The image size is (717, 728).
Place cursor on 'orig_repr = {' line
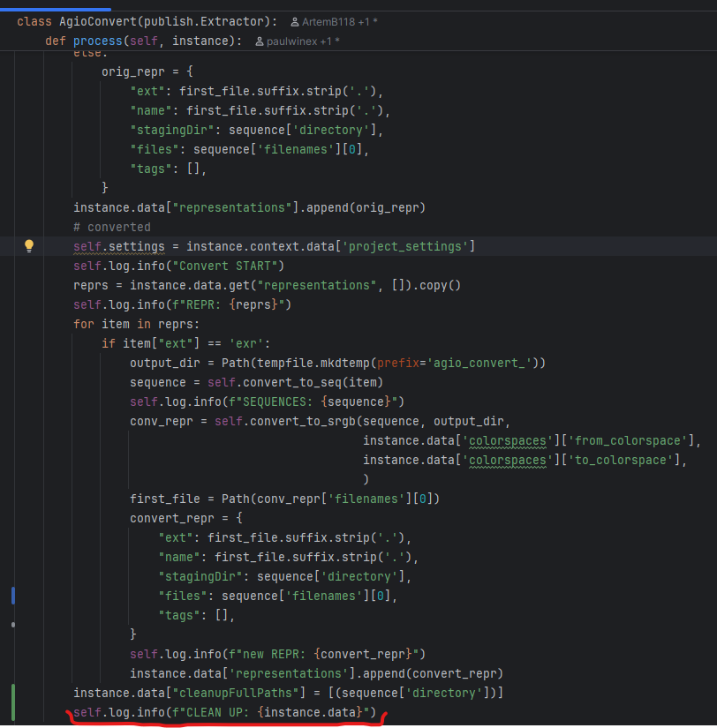(147, 72)
